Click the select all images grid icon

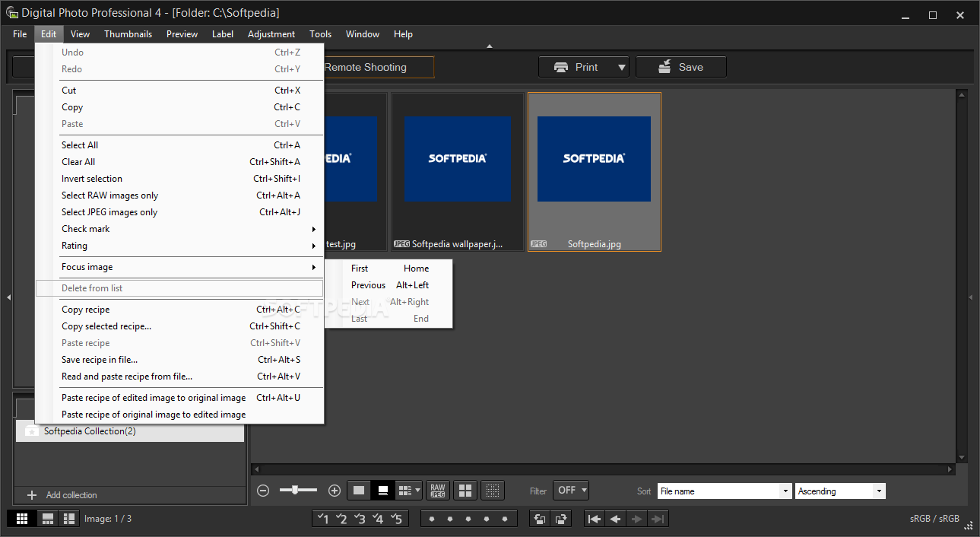[x=465, y=491]
